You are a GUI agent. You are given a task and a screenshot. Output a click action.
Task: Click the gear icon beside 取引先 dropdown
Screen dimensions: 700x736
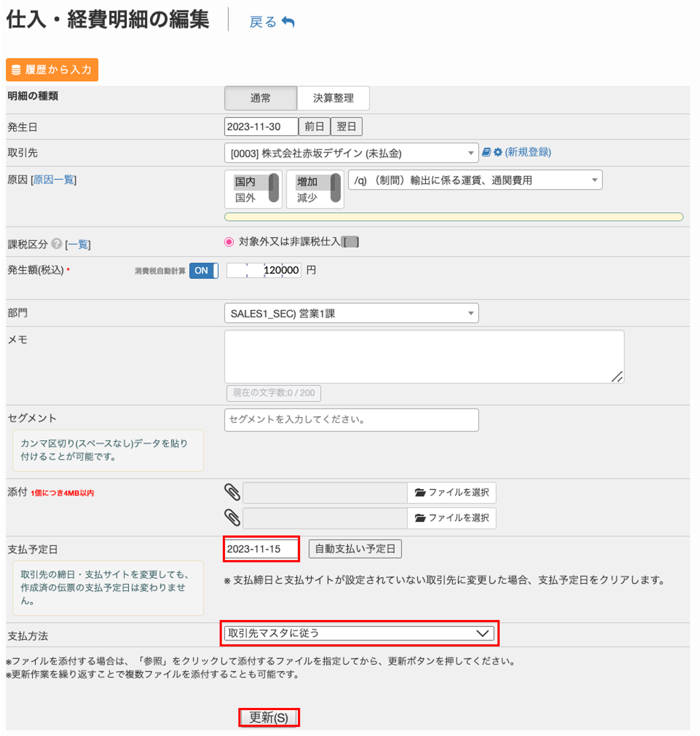point(498,152)
